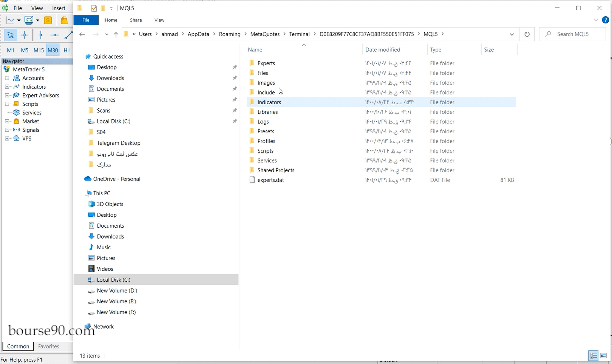The width and height of the screenshot is (612, 364).
Task: Open the Insert menu in MetaTrader
Action: [59, 8]
